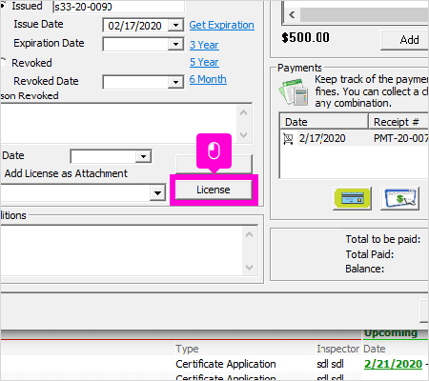The width and height of the screenshot is (429, 381).
Task: Select the Revoked radio button
Action: (x=3, y=63)
